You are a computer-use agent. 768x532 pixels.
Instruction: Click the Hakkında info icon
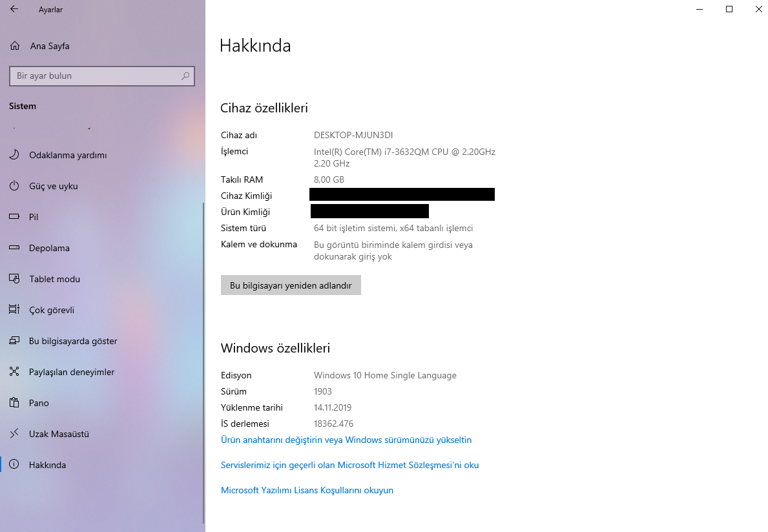click(x=14, y=464)
